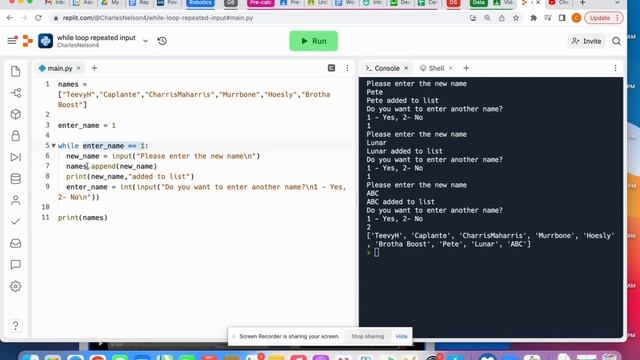Open the Version control sidebar icon

click(16, 93)
